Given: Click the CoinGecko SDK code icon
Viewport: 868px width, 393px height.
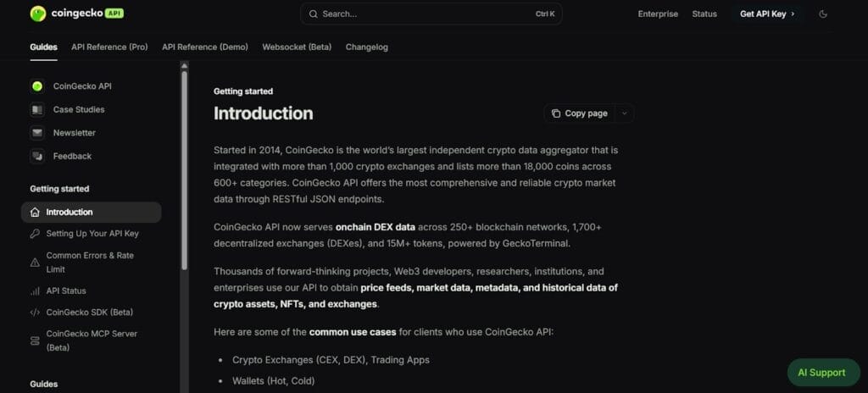Looking at the screenshot, I should (35, 313).
